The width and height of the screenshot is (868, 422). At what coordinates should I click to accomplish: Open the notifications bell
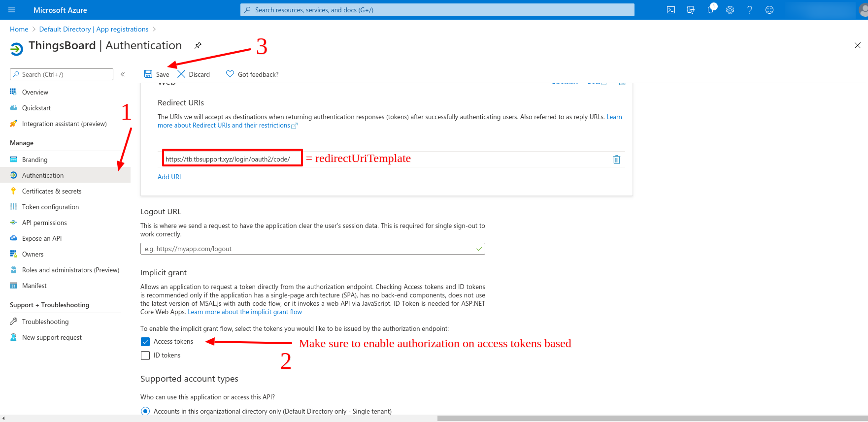(x=710, y=10)
